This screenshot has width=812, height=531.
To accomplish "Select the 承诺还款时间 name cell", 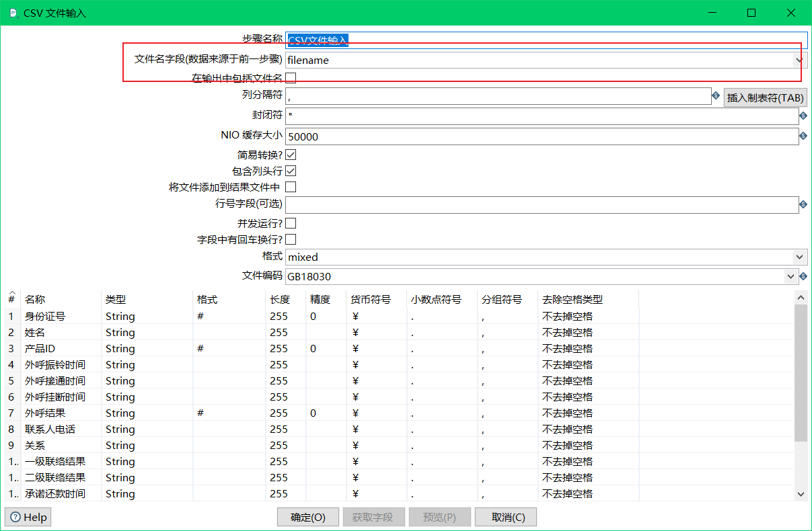I will 61,493.
